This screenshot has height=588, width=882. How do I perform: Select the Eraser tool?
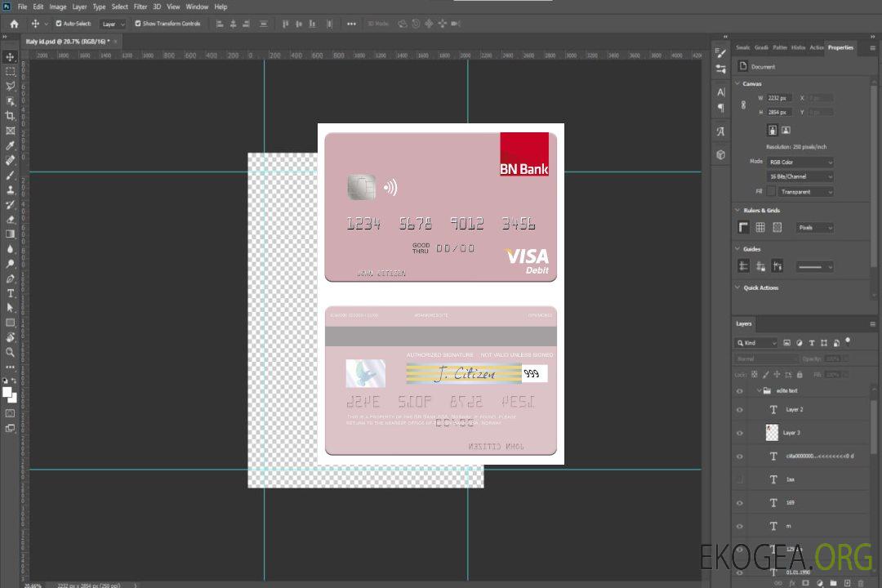(x=10, y=220)
